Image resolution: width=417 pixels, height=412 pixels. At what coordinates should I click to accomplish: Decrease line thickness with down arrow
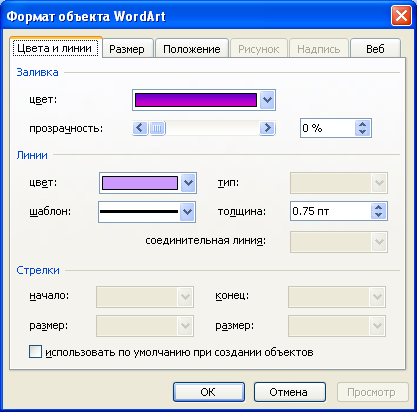378,215
